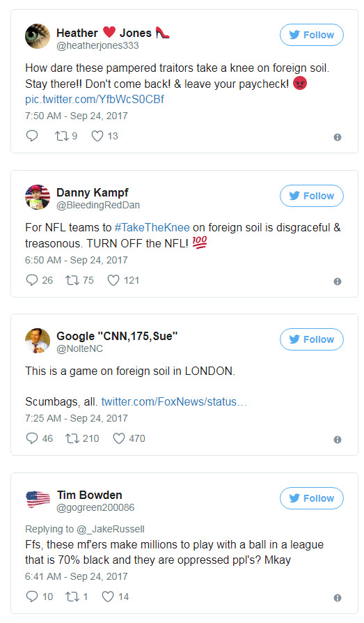
Task: Like Tim Bowden's tweet
Action: click(x=108, y=597)
